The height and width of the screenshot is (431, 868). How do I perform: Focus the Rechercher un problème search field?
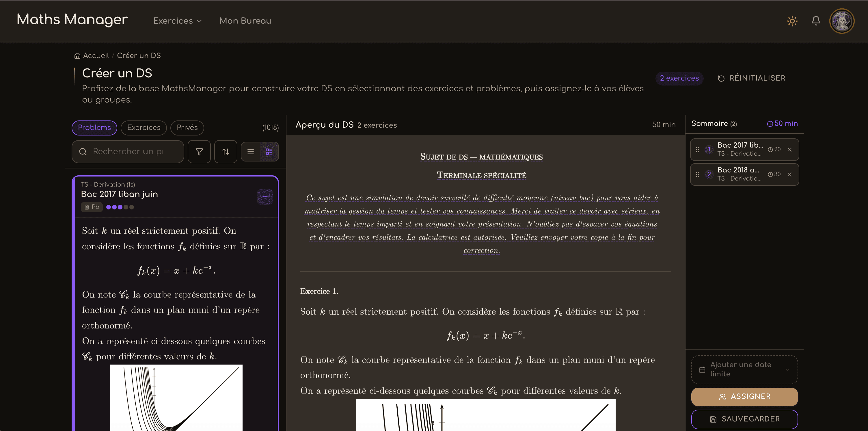128,152
